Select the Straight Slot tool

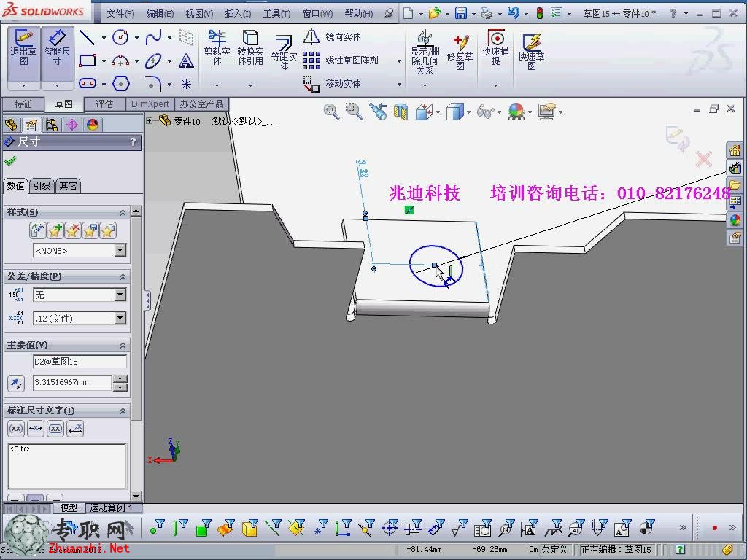[88, 84]
